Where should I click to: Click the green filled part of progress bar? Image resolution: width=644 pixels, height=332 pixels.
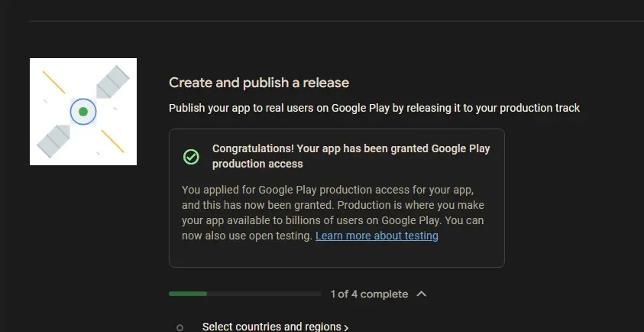pyautogui.click(x=187, y=294)
